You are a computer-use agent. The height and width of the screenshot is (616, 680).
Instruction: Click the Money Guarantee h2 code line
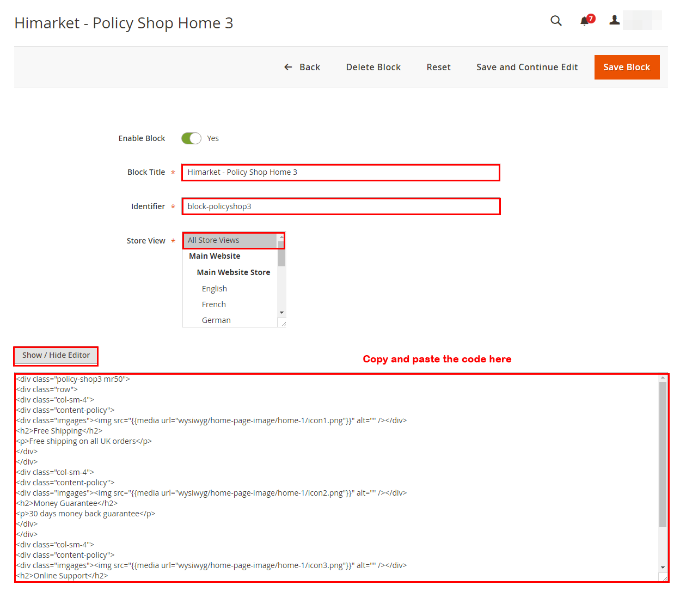[67, 503]
